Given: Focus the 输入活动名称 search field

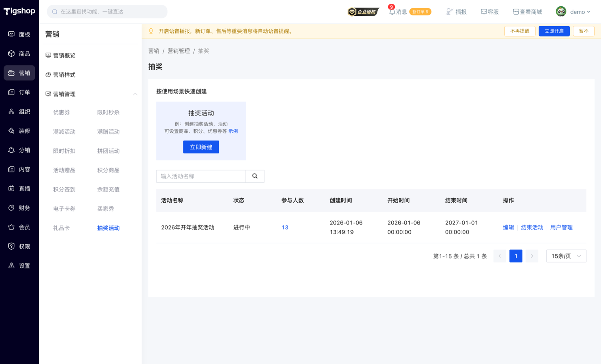Looking at the screenshot, I should (201, 176).
